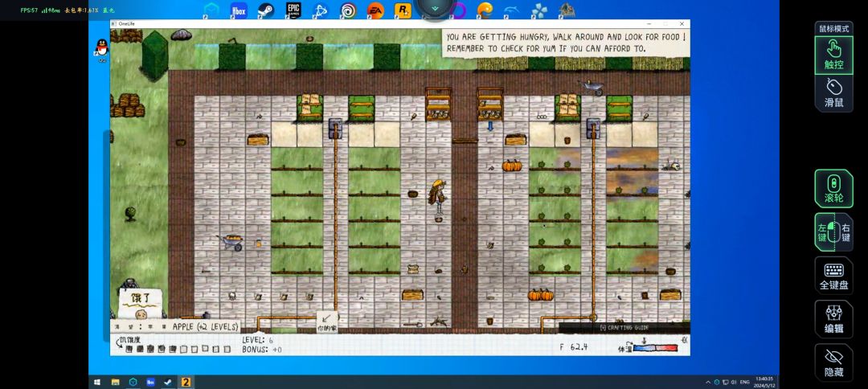This screenshot has height=389, width=868.
Task: Open the Ubisoft Connect shortcut
Action: point(348,10)
